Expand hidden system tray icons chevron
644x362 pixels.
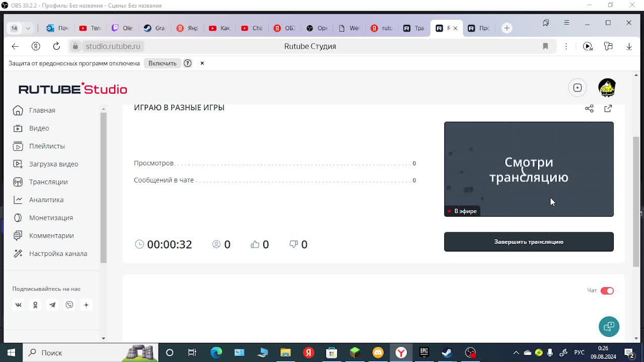pyautogui.click(x=516, y=352)
